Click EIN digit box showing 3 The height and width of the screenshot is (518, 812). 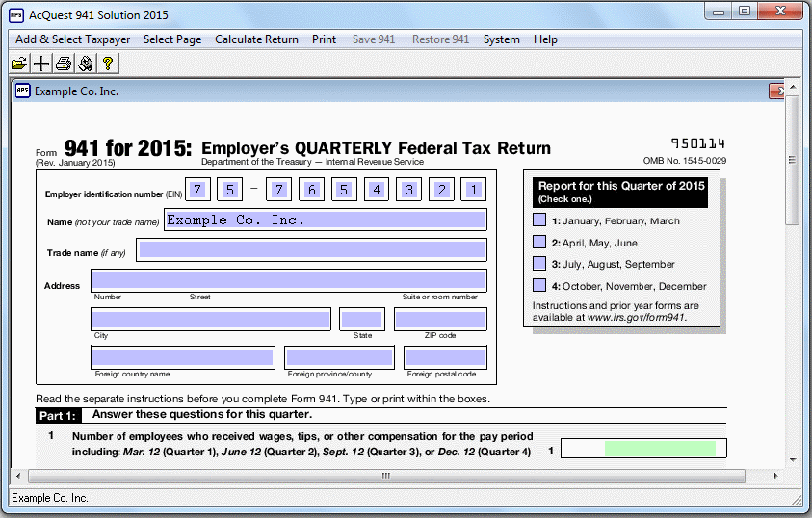coord(409,190)
